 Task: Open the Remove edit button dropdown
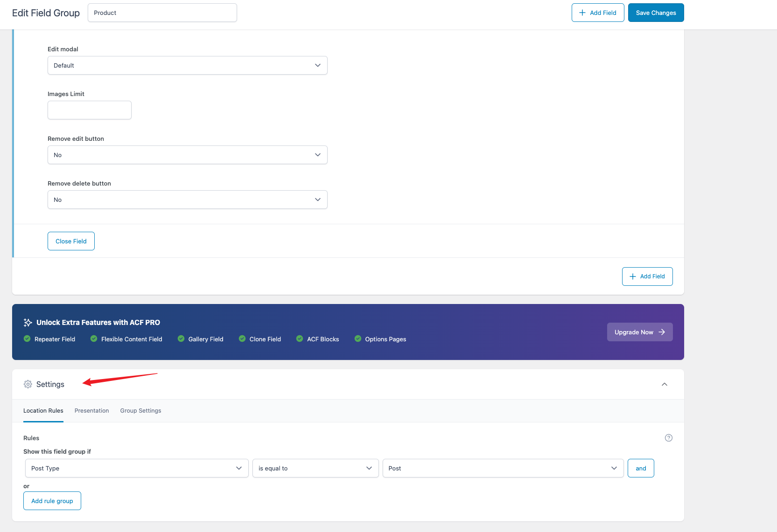[x=187, y=155]
